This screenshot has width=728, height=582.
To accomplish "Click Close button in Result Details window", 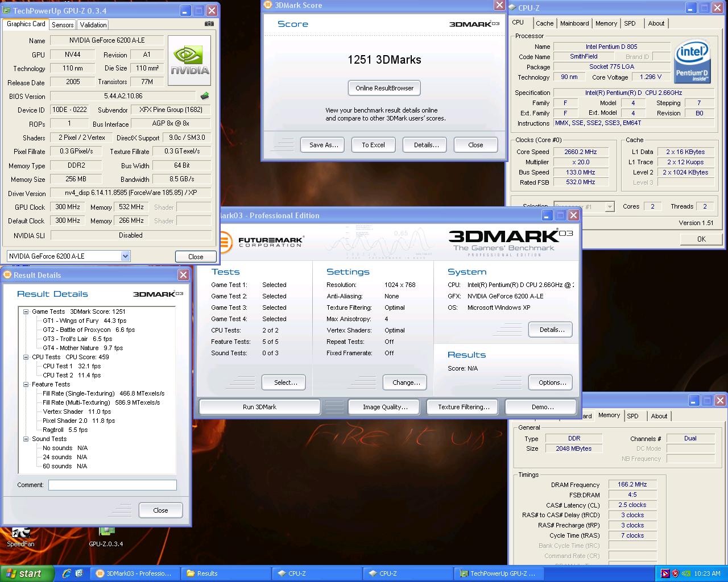I will coord(160,510).
